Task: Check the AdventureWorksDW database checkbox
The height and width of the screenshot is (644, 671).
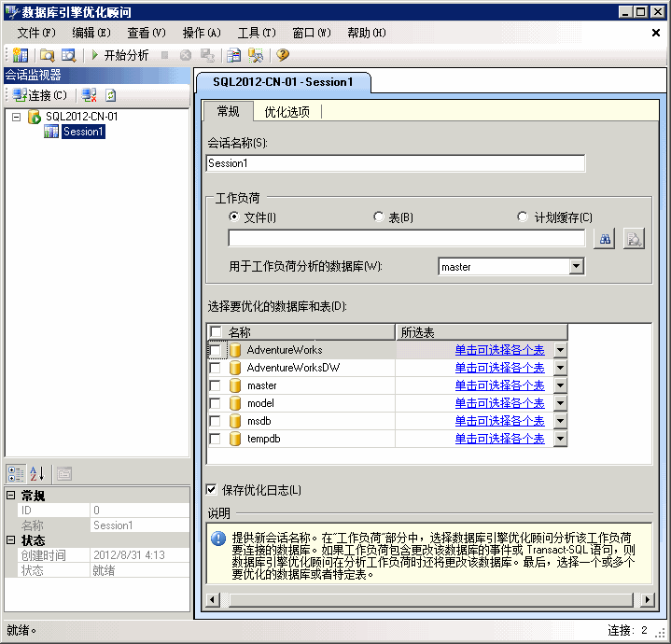Action: click(216, 368)
